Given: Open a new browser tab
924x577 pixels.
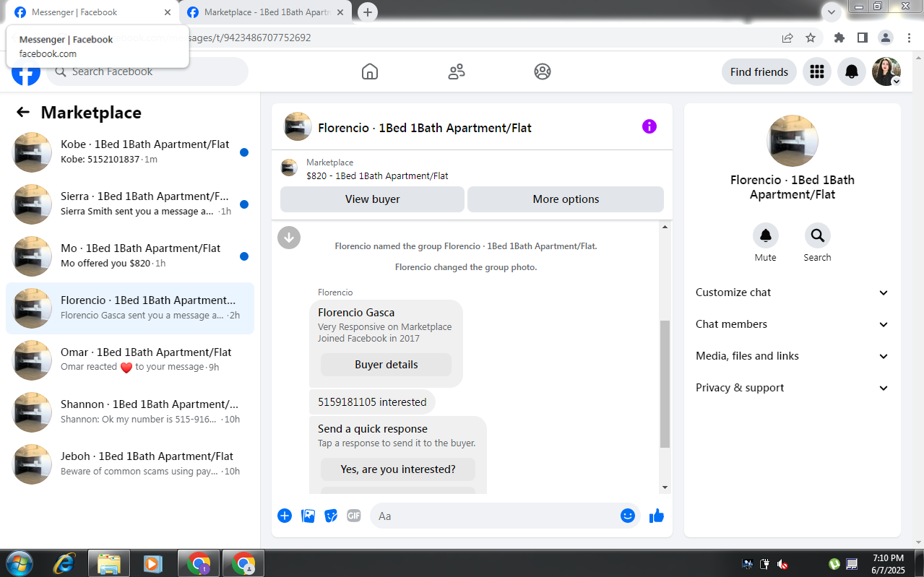Looking at the screenshot, I should pyautogui.click(x=368, y=12).
